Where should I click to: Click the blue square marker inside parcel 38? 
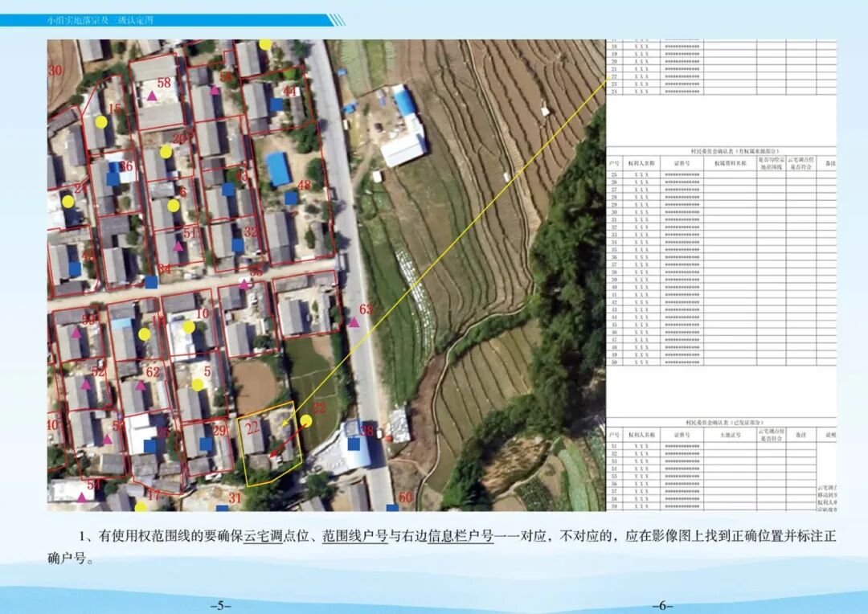coord(354,444)
